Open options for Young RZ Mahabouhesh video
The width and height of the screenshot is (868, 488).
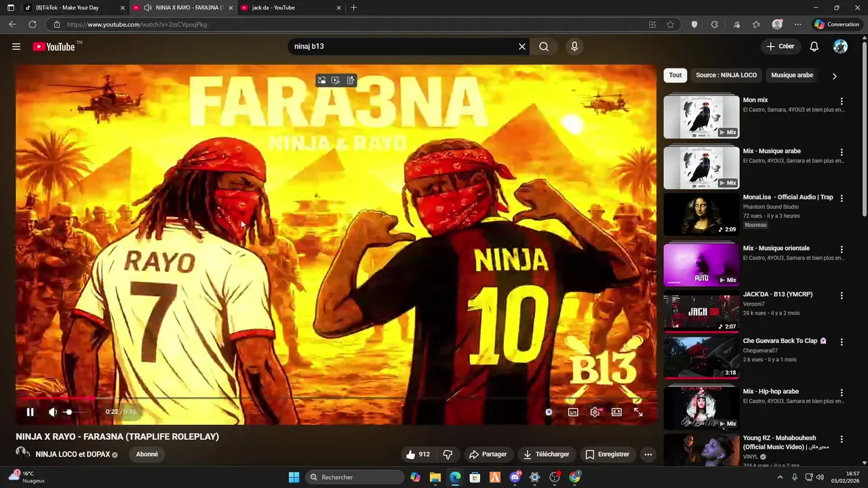[842, 439]
